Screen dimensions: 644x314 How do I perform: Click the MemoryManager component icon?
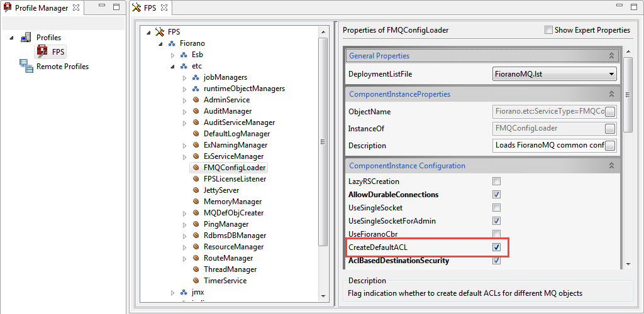tap(196, 202)
